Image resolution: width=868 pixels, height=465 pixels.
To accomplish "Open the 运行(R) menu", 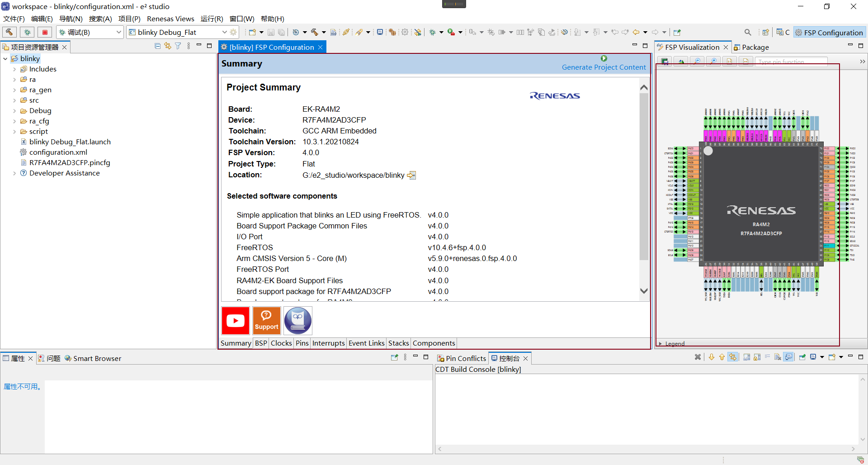I will (x=212, y=19).
